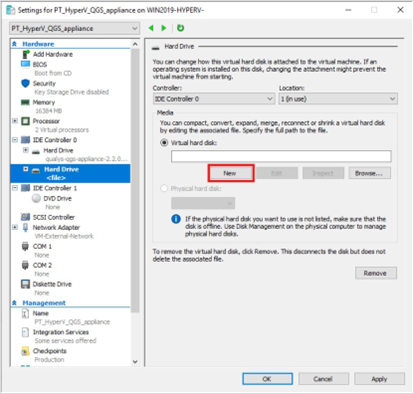Click the 'Key Storage Drive disabled' text
This screenshot has width=414, height=394.
point(72,92)
